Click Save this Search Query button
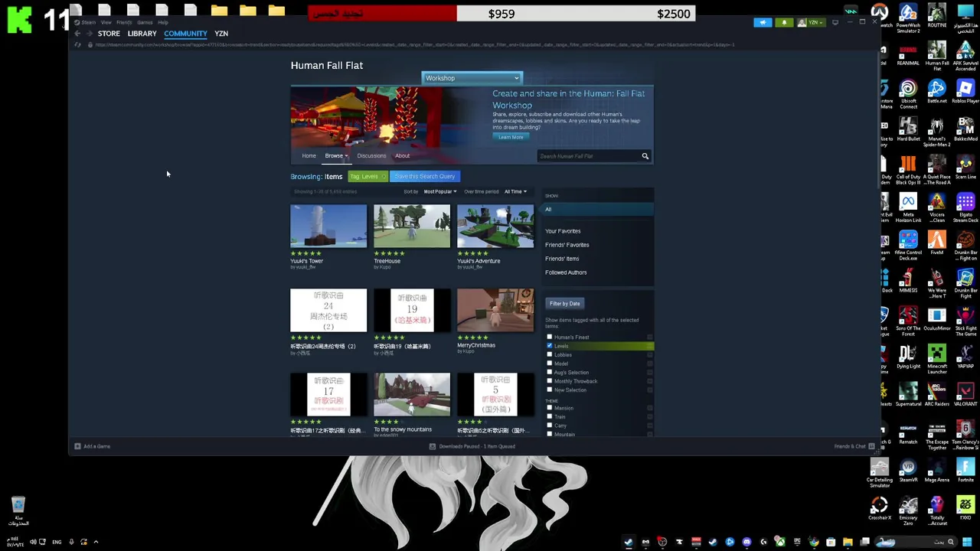 pos(425,176)
